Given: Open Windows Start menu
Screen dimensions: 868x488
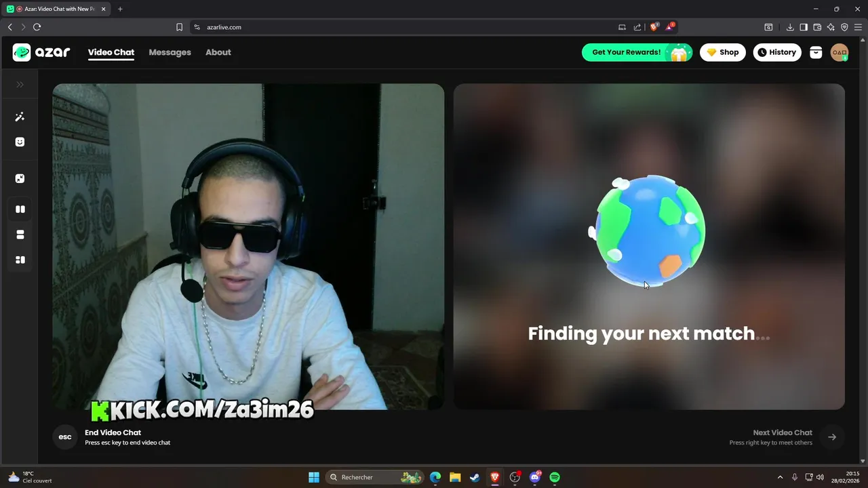Looking at the screenshot, I should [314, 477].
